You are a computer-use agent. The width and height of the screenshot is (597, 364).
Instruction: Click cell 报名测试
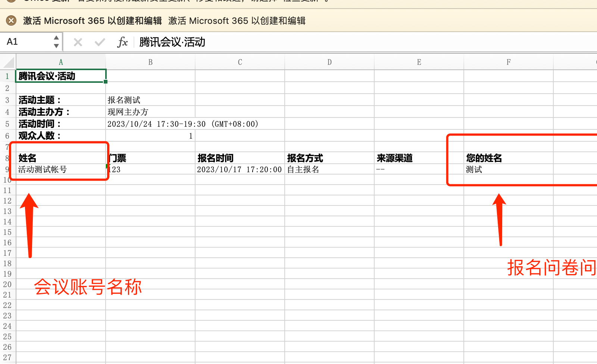coord(150,100)
